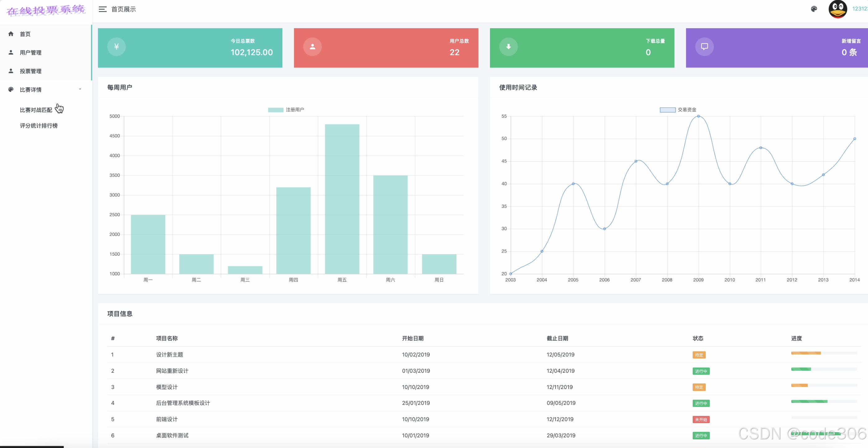Click project name 网站重新设计

(x=172, y=371)
